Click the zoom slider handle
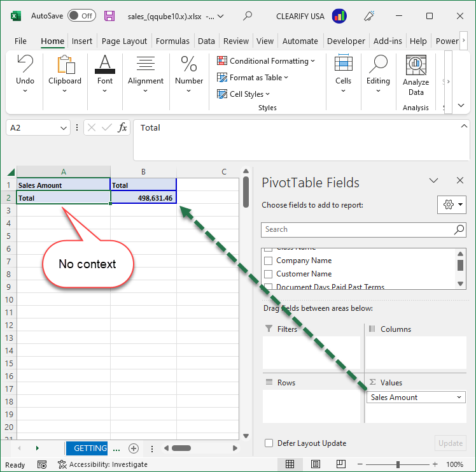The image size is (476, 472). click(398, 464)
